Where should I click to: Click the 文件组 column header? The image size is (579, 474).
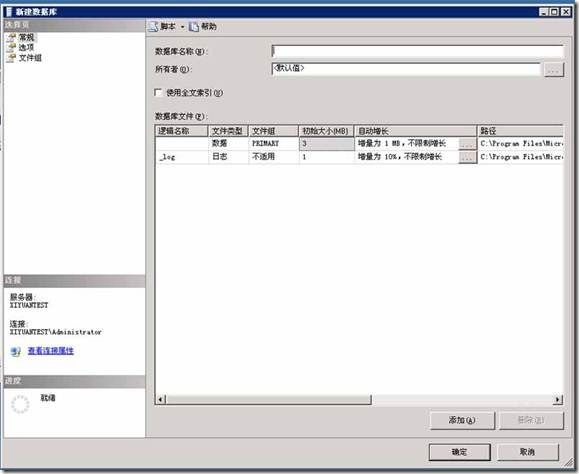273,131
